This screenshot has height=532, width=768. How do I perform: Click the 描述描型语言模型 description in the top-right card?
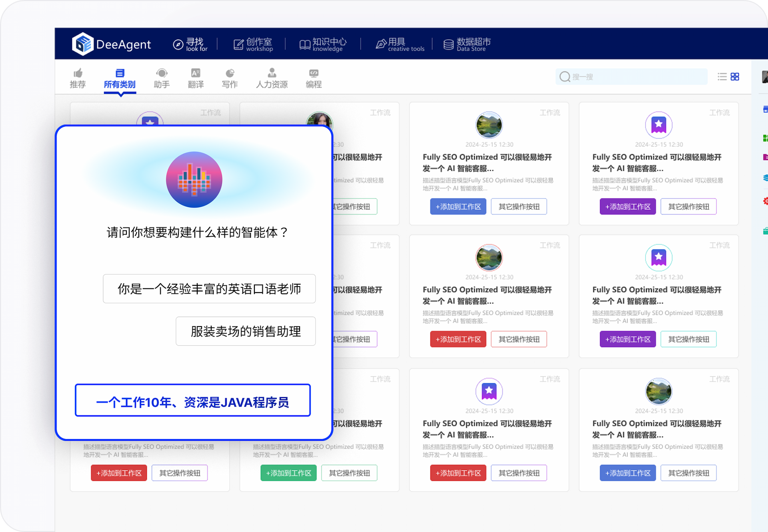coord(658,184)
